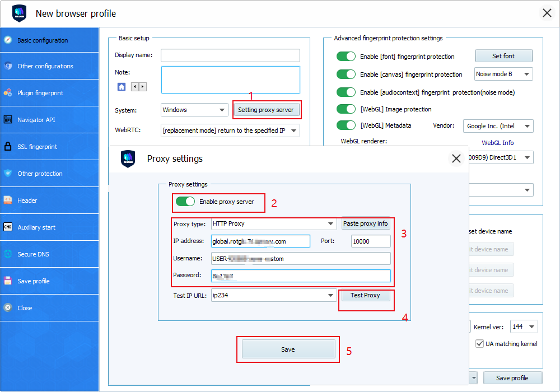The height and width of the screenshot is (392, 560).
Task: Uncheck the UA matching kernel checkbox
Action: 479,344
